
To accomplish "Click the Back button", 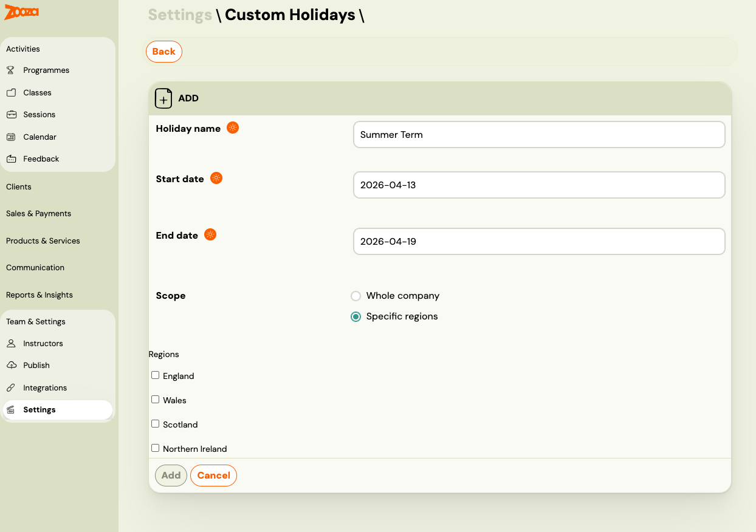I will (x=163, y=52).
